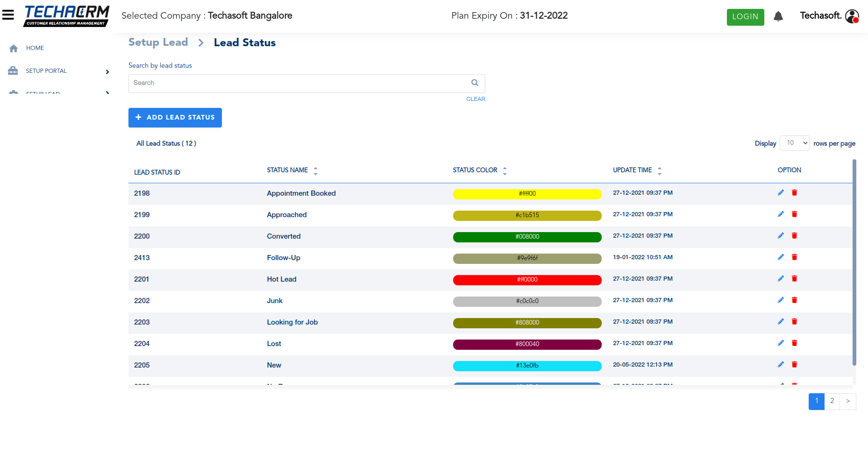Open the hamburger menu icon

8,15
